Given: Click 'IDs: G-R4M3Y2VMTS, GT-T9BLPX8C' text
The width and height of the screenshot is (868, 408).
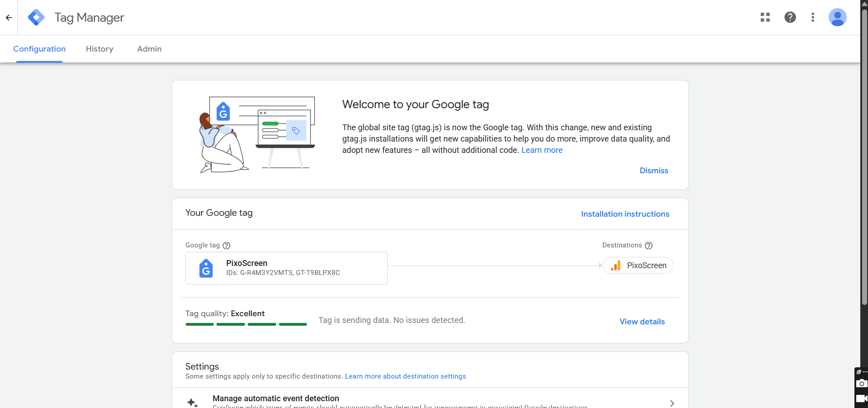Looking at the screenshot, I should (x=283, y=273).
